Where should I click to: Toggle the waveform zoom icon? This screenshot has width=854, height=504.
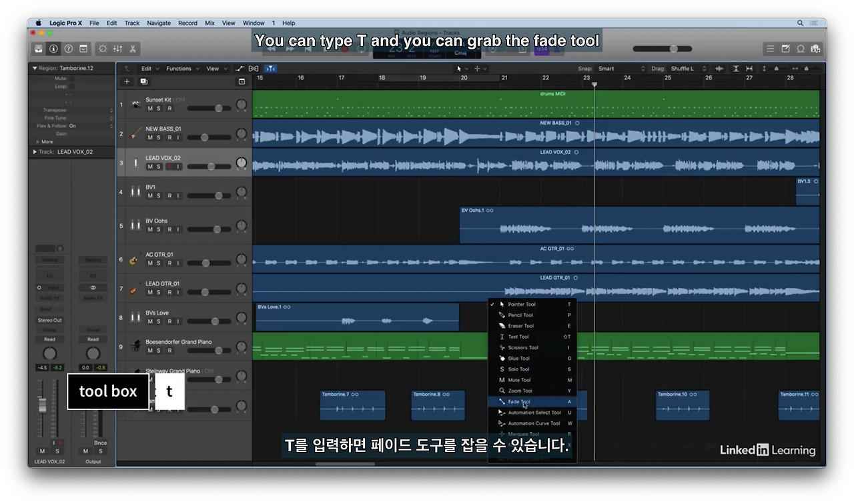point(719,69)
